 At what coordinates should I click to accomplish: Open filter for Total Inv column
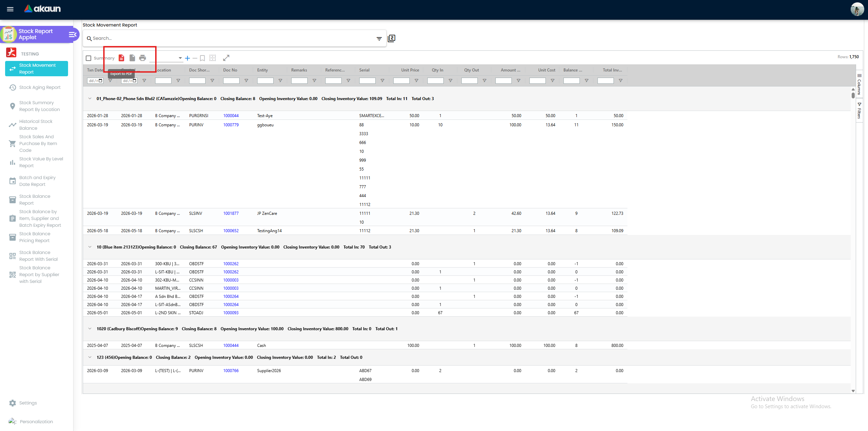click(x=621, y=81)
